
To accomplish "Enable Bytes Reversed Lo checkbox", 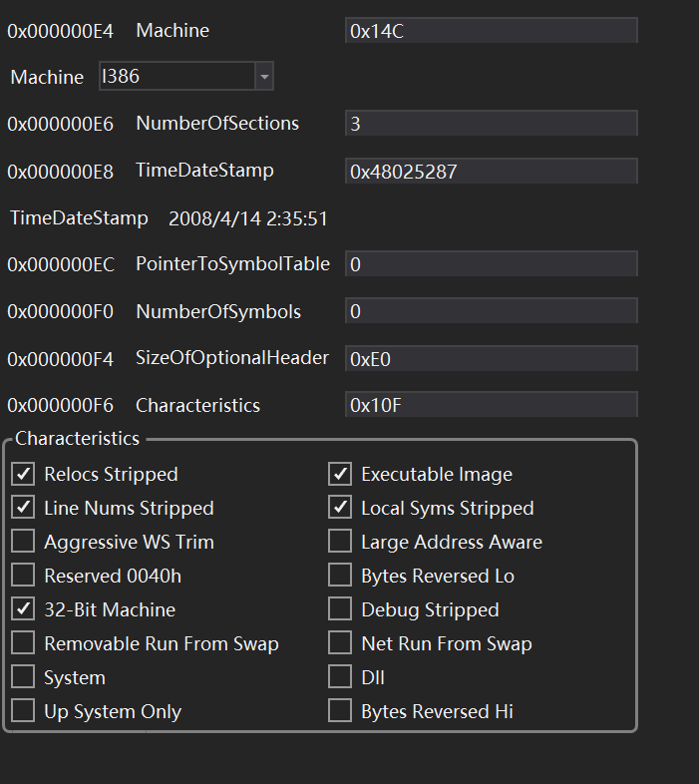I will click(x=340, y=576).
